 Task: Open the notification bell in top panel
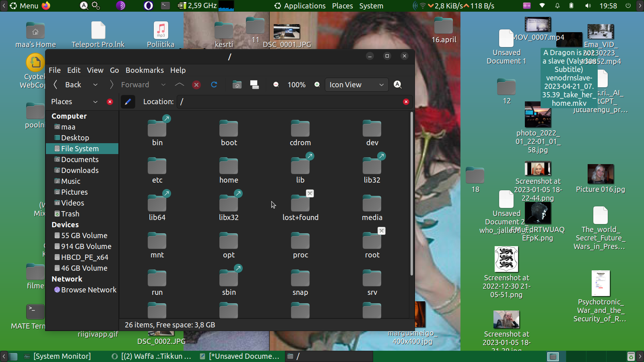557,6
